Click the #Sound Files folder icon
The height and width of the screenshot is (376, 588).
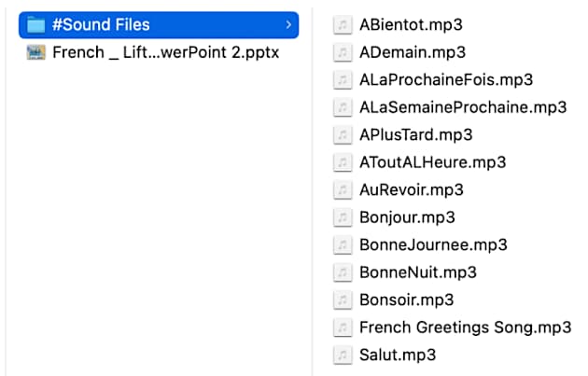tap(36, 25)
